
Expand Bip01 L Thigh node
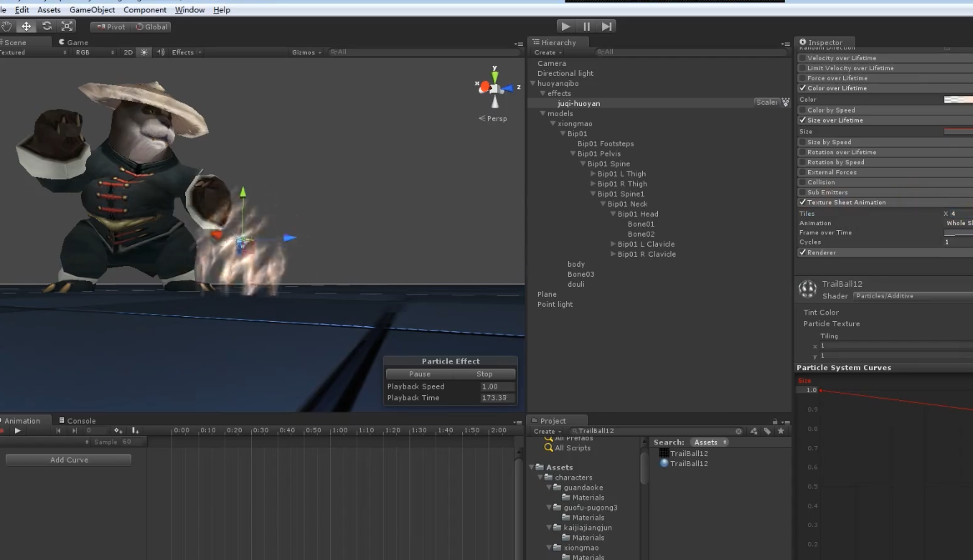593,174
